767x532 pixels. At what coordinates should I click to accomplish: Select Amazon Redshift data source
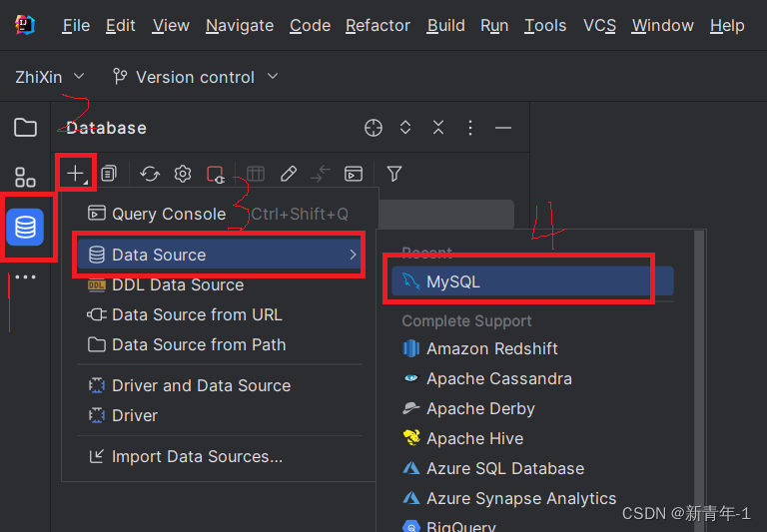point(532,348)
